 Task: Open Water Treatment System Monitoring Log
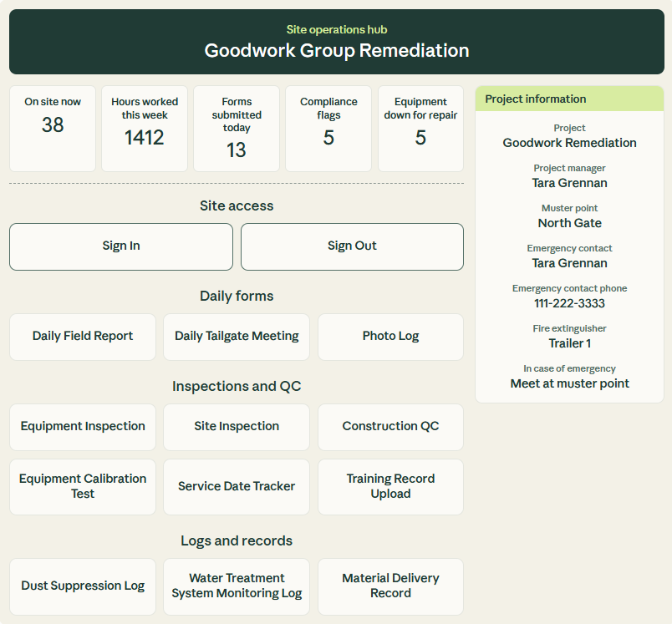point(237,586)
